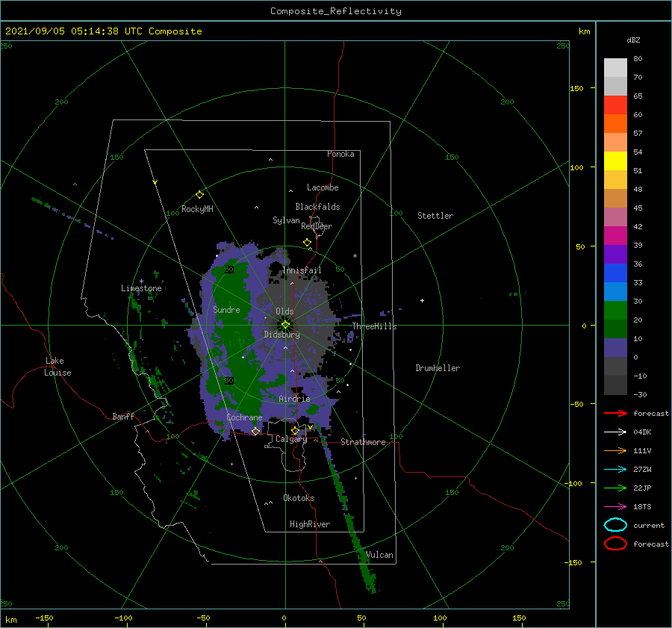Viewport: 672px width, 628px height.
Task: Click the Didsbury label
Action: [x=282, y=335]
